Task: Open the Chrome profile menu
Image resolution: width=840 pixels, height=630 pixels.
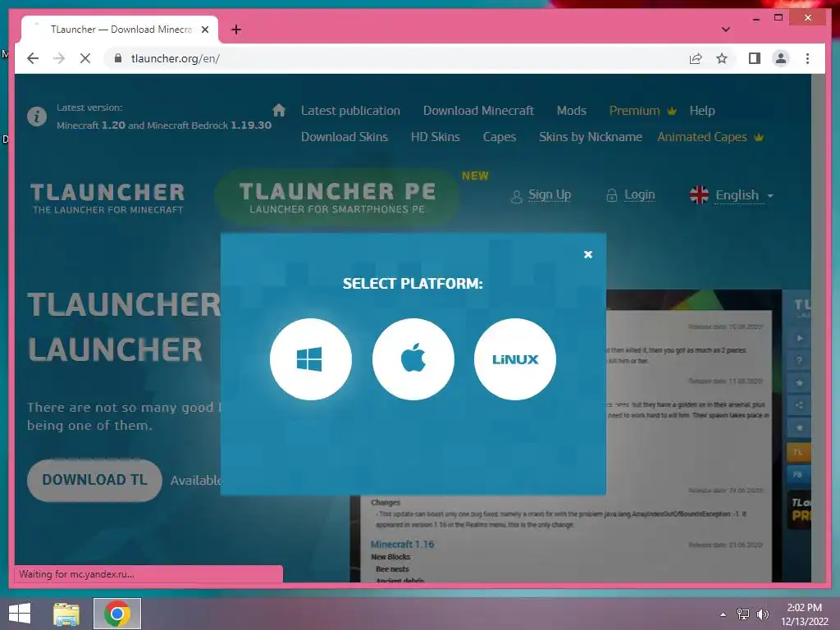Action: [781, 58]
